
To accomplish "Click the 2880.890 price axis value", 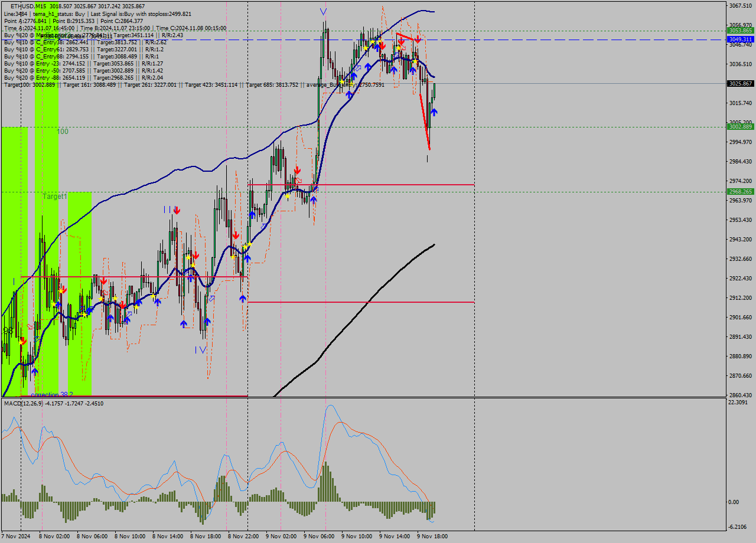I will 741,356.
